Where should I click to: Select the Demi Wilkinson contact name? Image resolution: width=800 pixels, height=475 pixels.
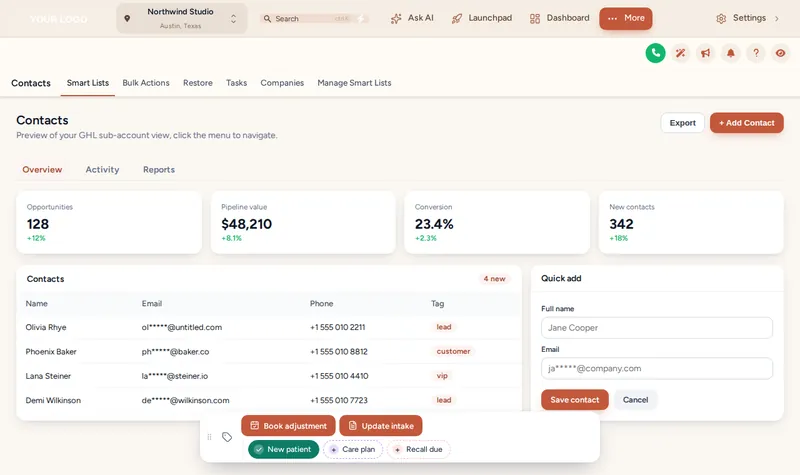(53, 401)
